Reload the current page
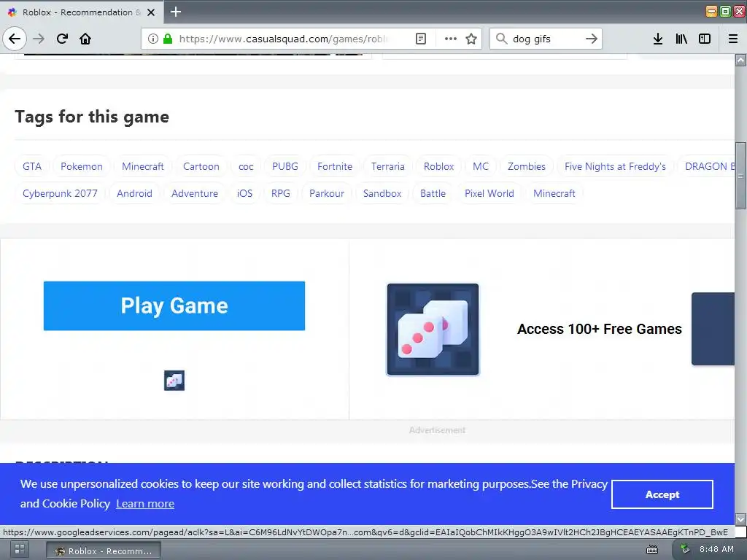 [x=62, y=39]
